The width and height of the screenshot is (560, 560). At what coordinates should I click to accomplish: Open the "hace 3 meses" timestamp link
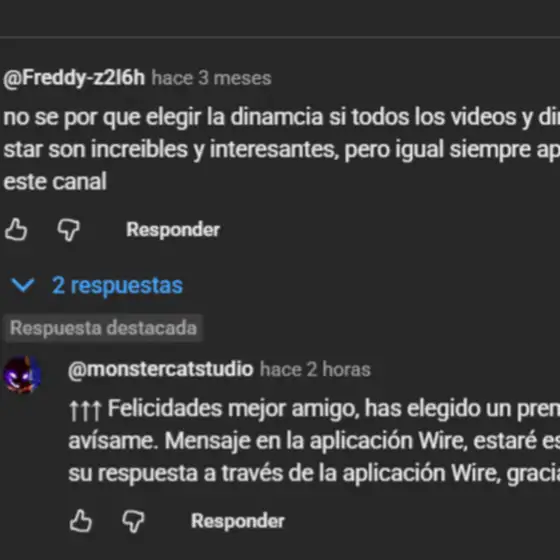coord(211,78)
